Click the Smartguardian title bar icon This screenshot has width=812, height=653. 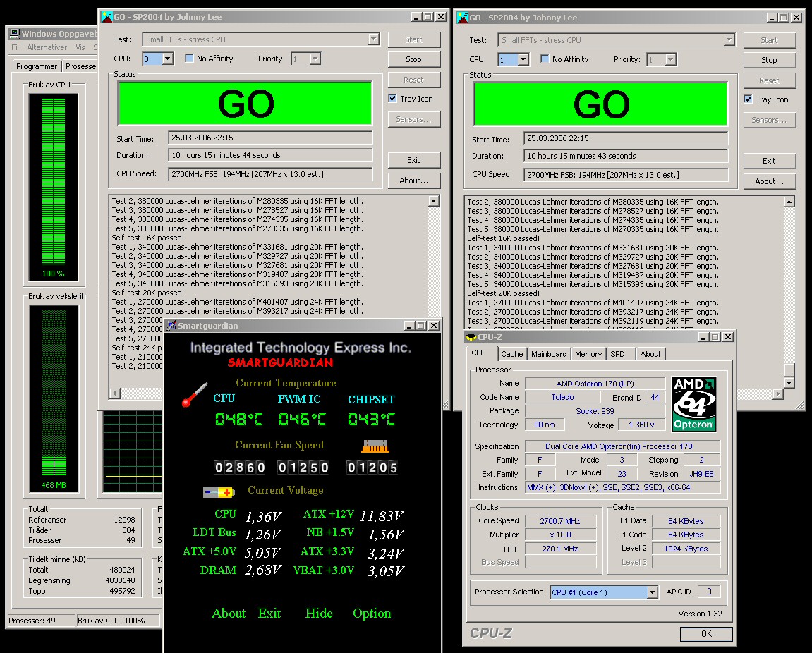click(171, 326)
